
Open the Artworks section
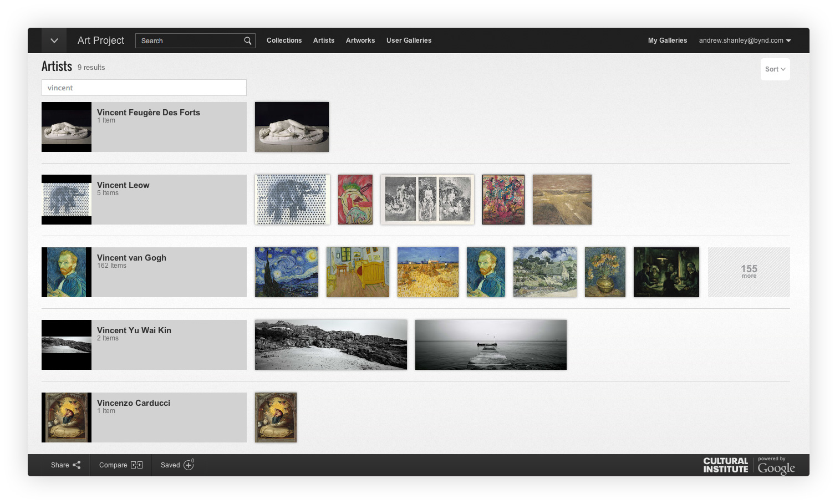coord(360,40)
